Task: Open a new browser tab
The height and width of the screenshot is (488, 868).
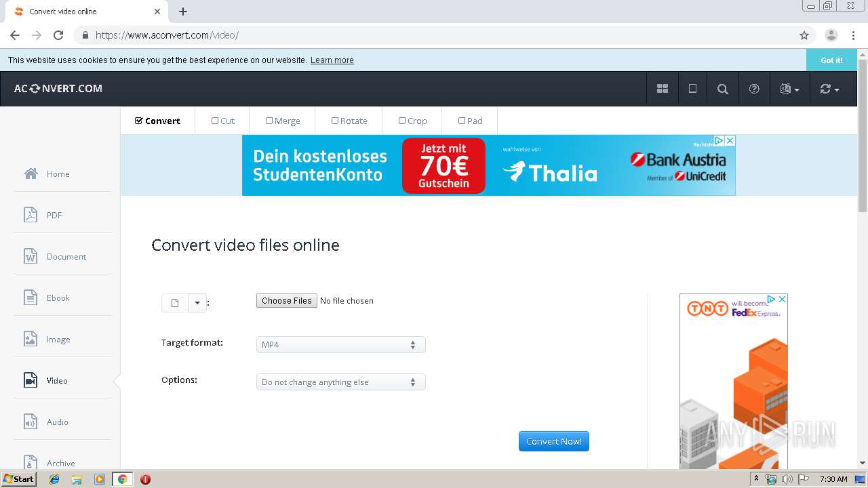Action: click(183, 12)
